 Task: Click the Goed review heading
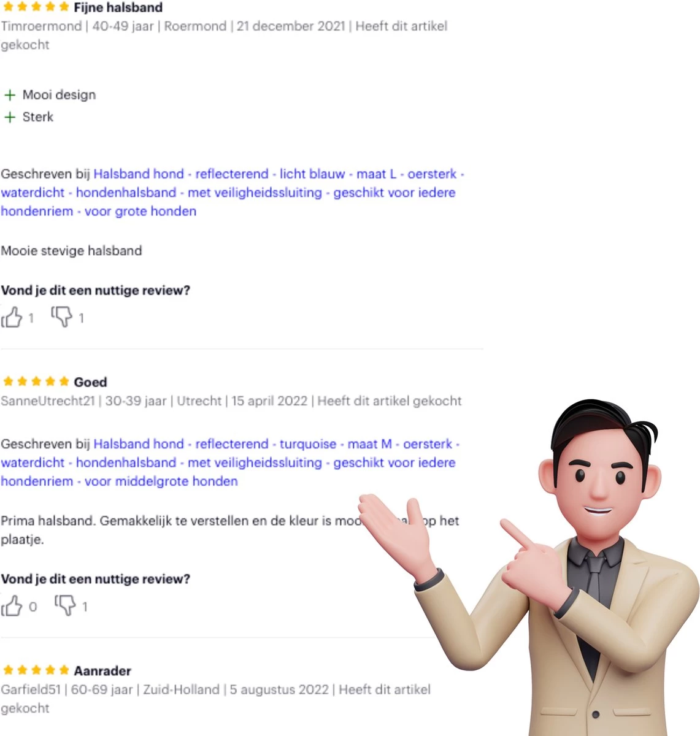(x=90, y=382)
